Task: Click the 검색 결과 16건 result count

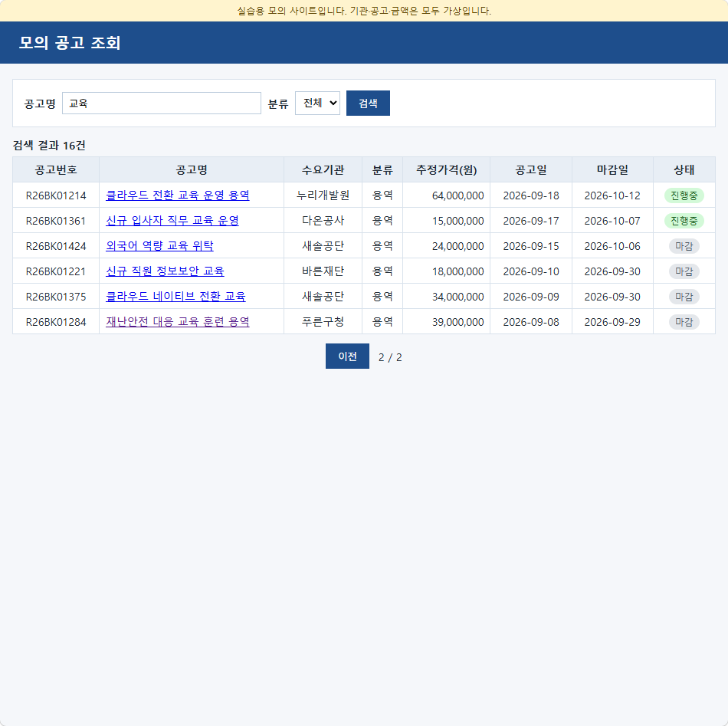Action: pyautogui.click(x=49, y=146)
